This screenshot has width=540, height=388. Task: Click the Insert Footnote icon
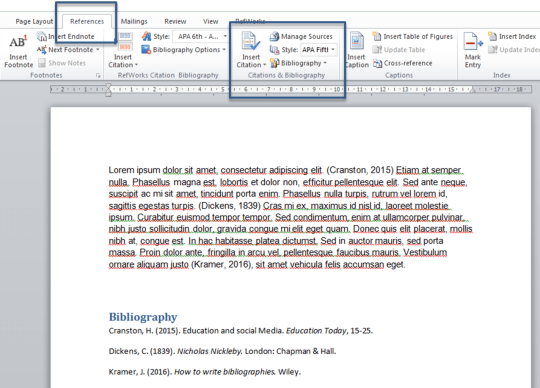coord(18,42)
